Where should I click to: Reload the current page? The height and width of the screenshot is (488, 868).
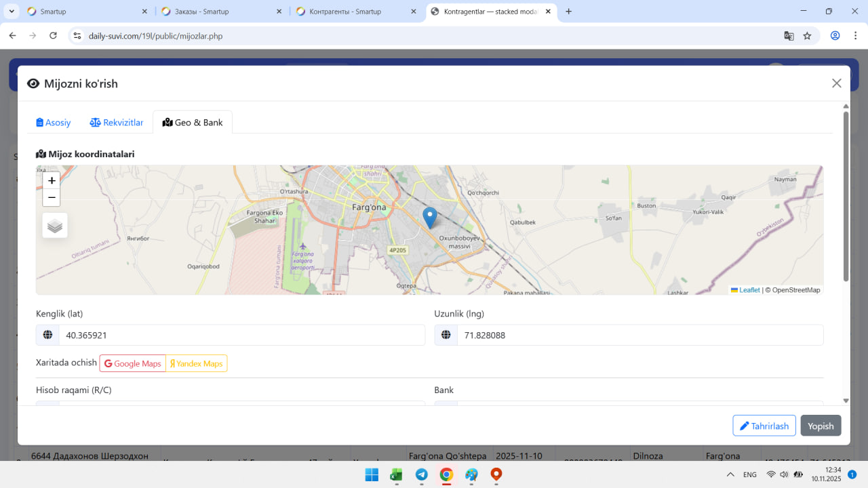[54, 36]
